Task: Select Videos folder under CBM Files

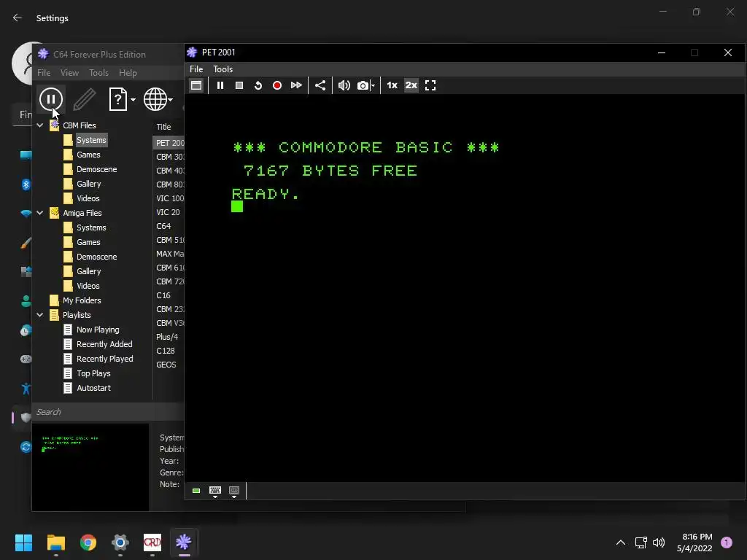Action: point(88,198)
